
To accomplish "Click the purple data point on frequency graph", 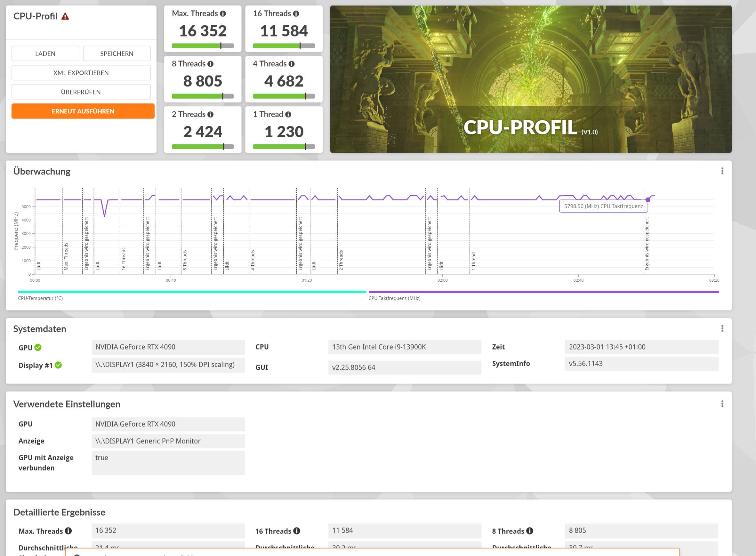I will click(648, 200).
